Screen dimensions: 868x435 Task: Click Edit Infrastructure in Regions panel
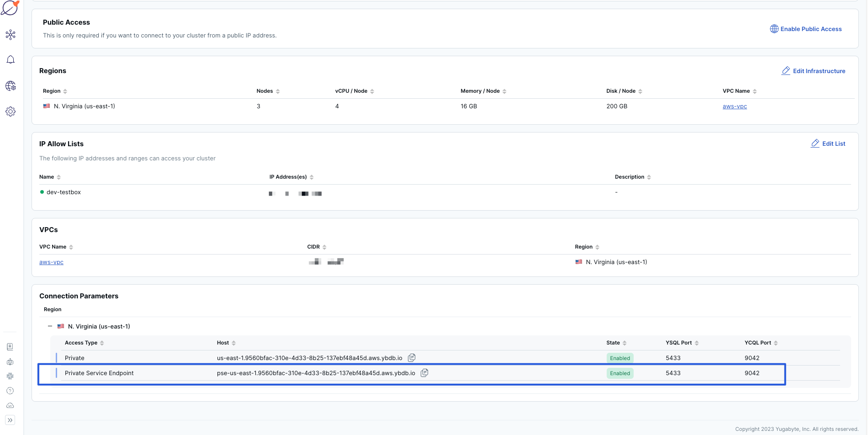(814, 71)
